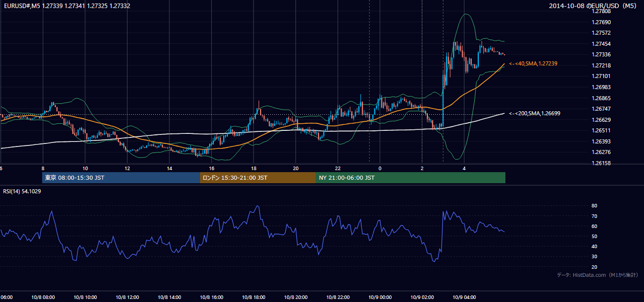This screenshot has width=644, height=302.
Task: Click the 10/8 22:00 time label
Action: click(338, 297)
